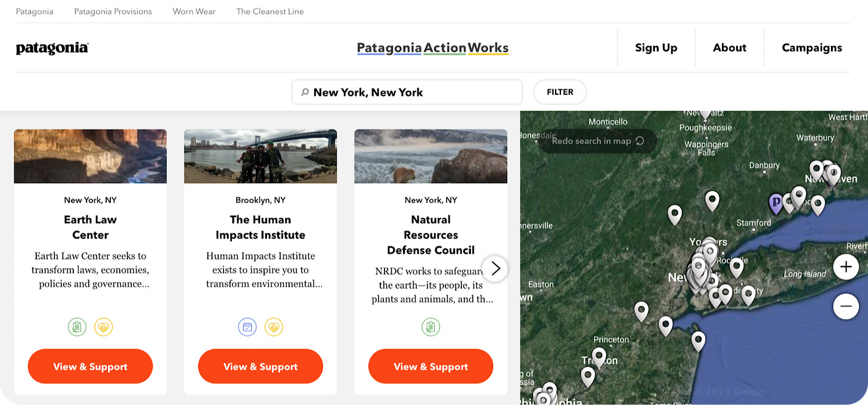Zoom out the map with minus button

tap(845, 307)
